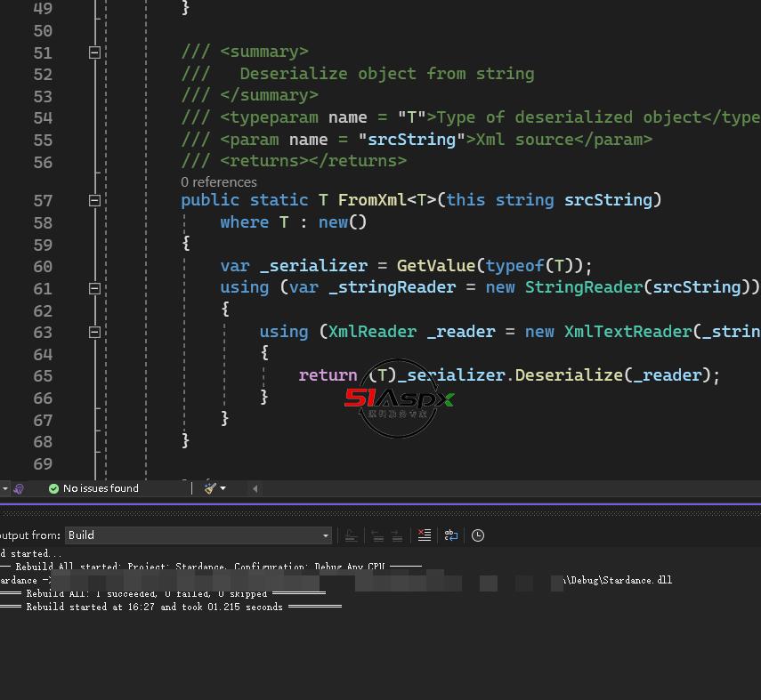Click line number 69 in the gutter
Screen dimensions: 761x700
click(43, 463)
